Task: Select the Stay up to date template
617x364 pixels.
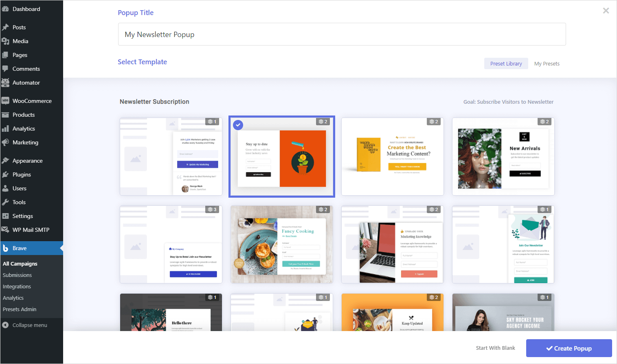Action: click(x=282, y=157)
